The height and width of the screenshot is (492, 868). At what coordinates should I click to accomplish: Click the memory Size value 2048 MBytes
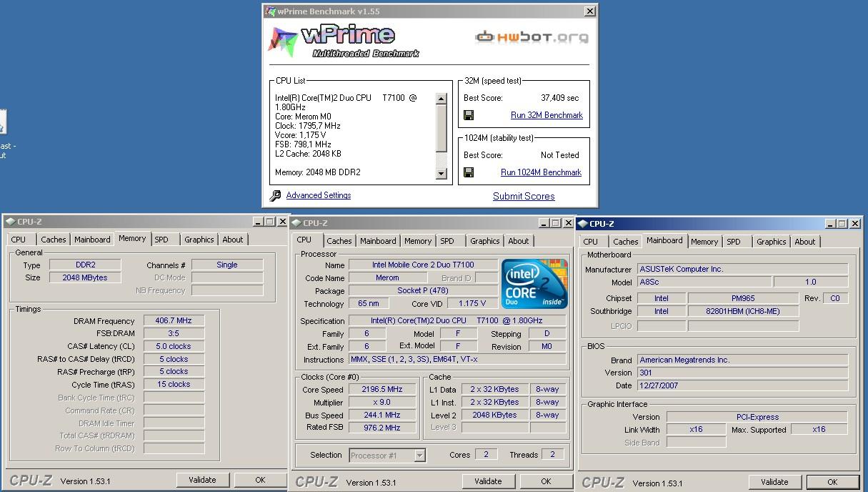85,277
